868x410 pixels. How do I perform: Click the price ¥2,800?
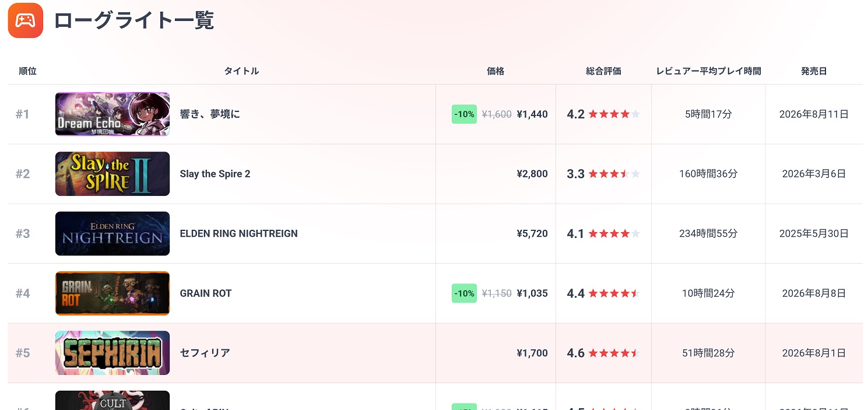[532, 174]
